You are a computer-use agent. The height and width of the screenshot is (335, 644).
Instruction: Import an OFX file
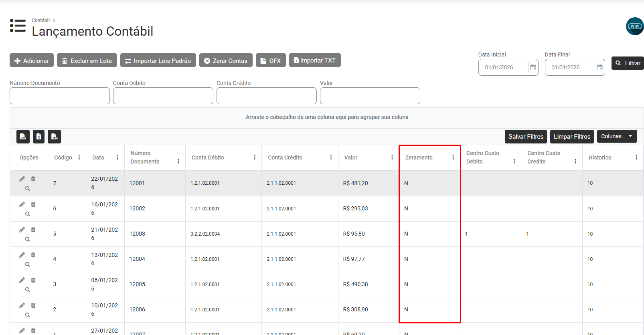[x=271, y=60]
